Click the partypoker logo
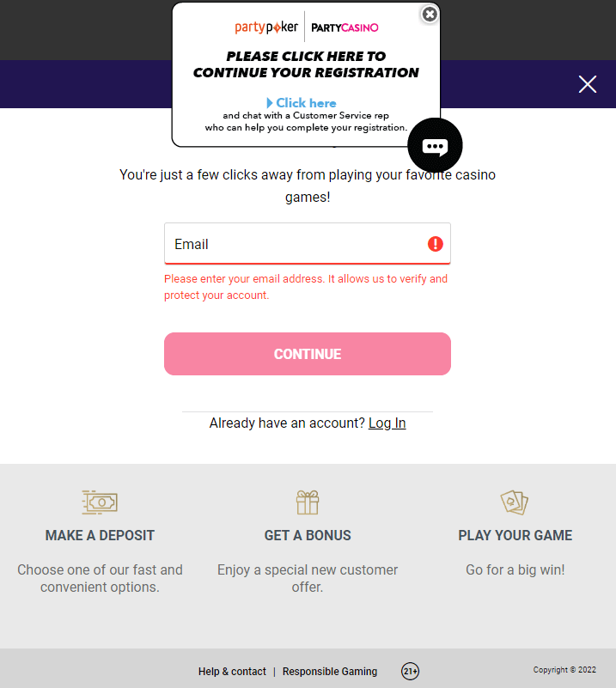The width and height of the screenshot is (616, 688). point(266,27)
